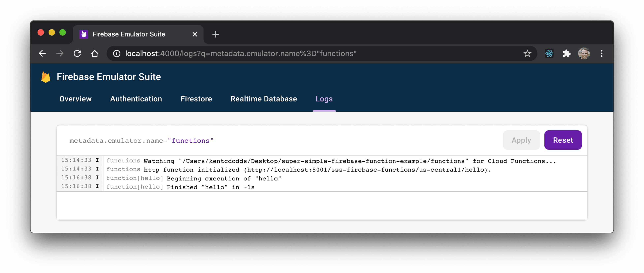This screenshot has height=273, width=644.
Task: Go to the browser home icon
Action: (95, 54)
